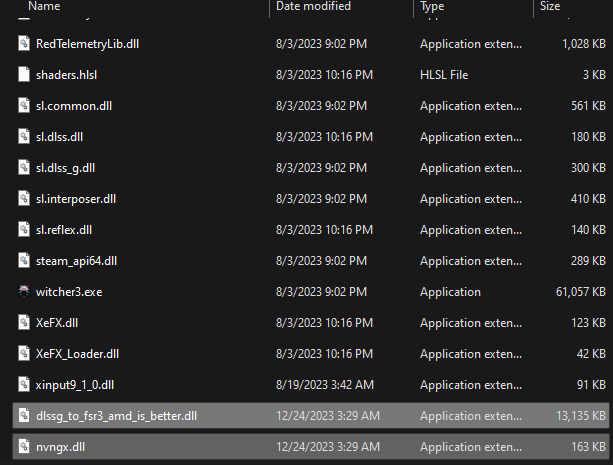
Task: Click the steam_api64.dll file icon
Action: point(24,260)
